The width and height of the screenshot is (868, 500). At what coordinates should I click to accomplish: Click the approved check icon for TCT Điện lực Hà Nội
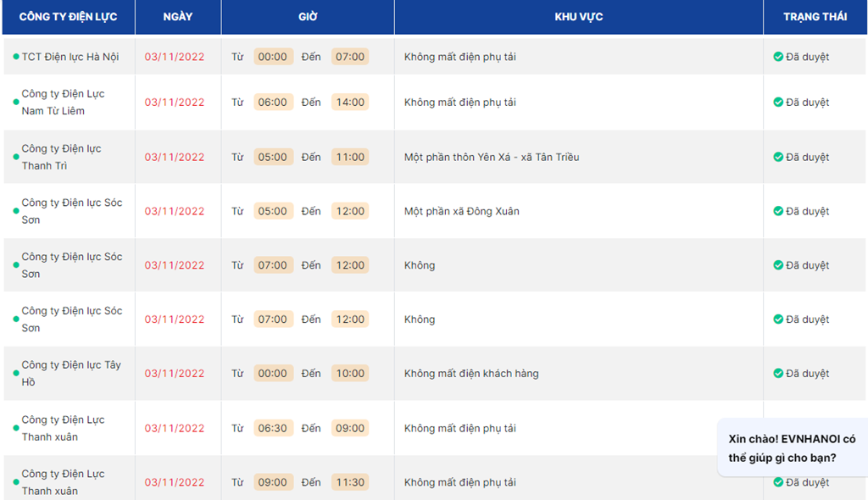(778, 57)
